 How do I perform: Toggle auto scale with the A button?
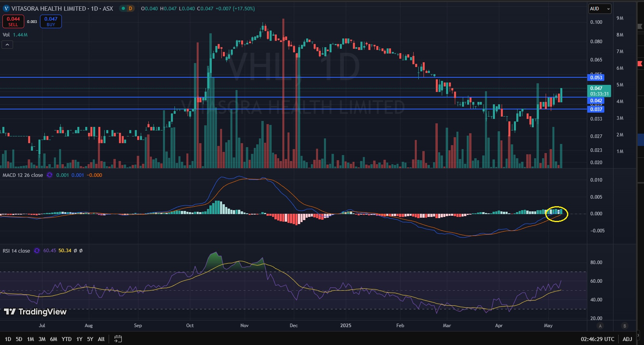point(600,326)
